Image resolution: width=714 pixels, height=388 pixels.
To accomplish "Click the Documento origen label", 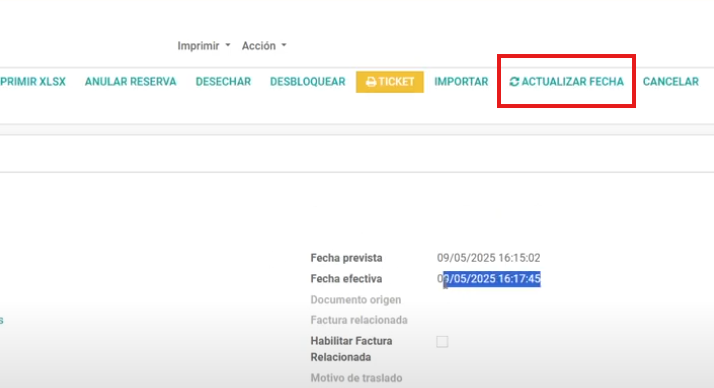I will (356, 300).
